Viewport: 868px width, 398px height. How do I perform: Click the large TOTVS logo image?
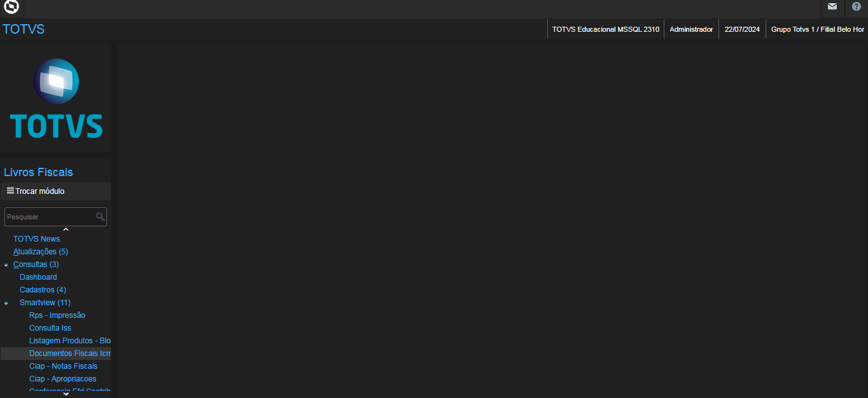(56, 99)
